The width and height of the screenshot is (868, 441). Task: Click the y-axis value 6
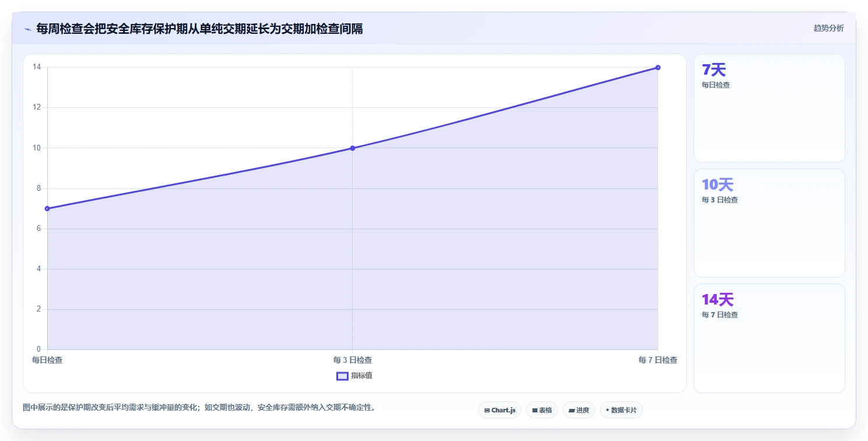[x=38, y=229]
